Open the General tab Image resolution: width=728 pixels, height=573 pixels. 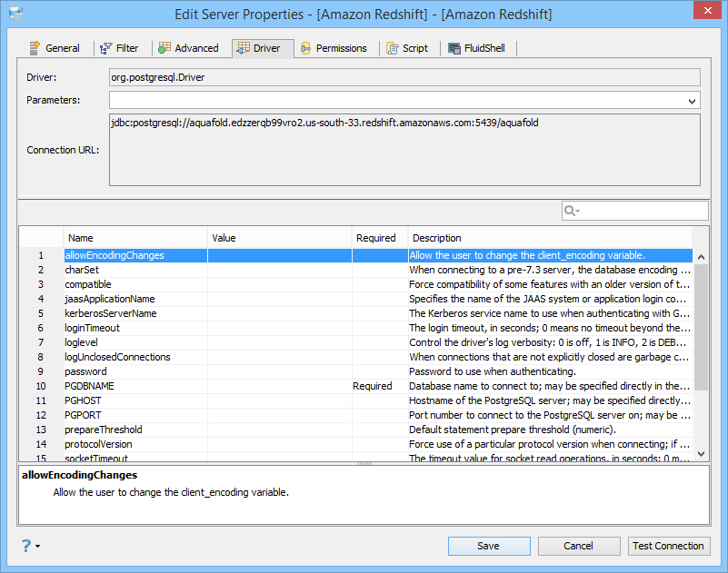click(x=55, y=48)
